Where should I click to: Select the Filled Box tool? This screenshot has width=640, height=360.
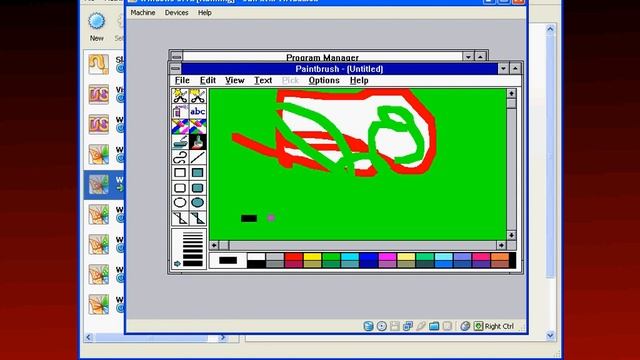[198, 173]
